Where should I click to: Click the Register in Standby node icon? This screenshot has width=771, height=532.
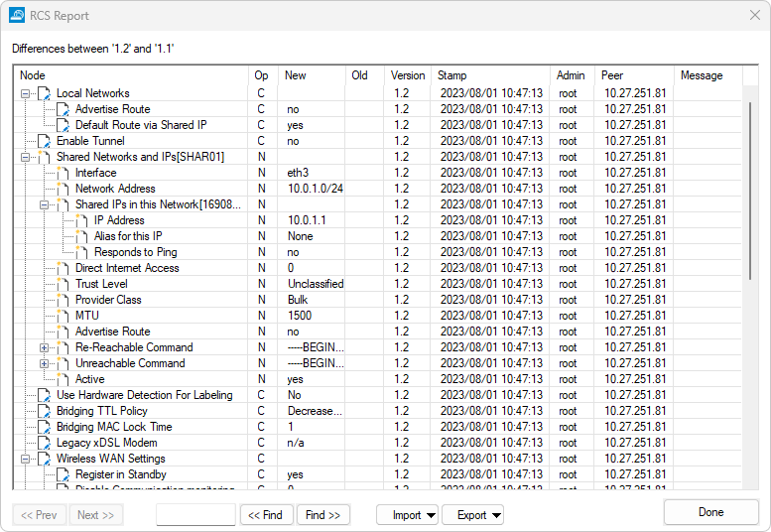[x=63, y=474]
